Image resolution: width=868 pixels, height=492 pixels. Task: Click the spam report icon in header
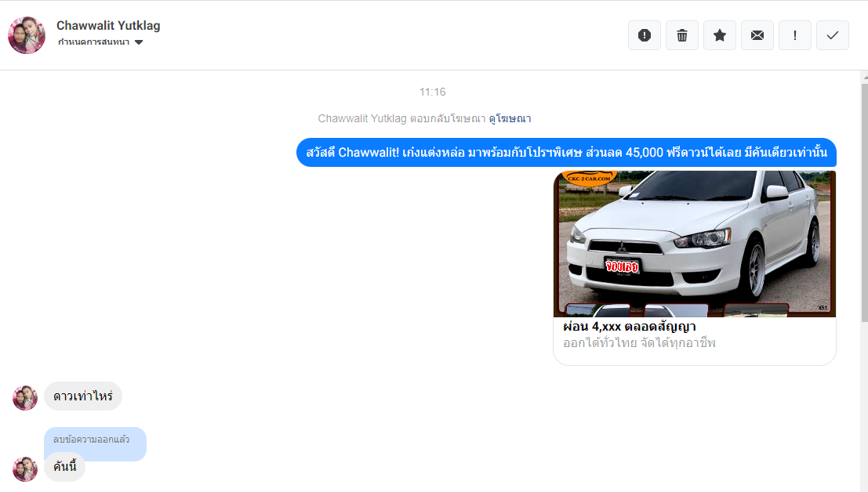click(x=644, y=35)
